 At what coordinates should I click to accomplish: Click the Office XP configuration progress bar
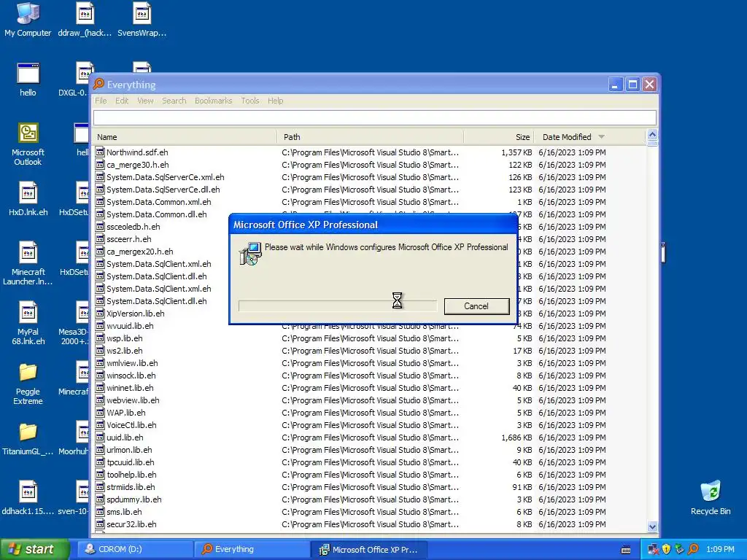click(x=337, y=306)
